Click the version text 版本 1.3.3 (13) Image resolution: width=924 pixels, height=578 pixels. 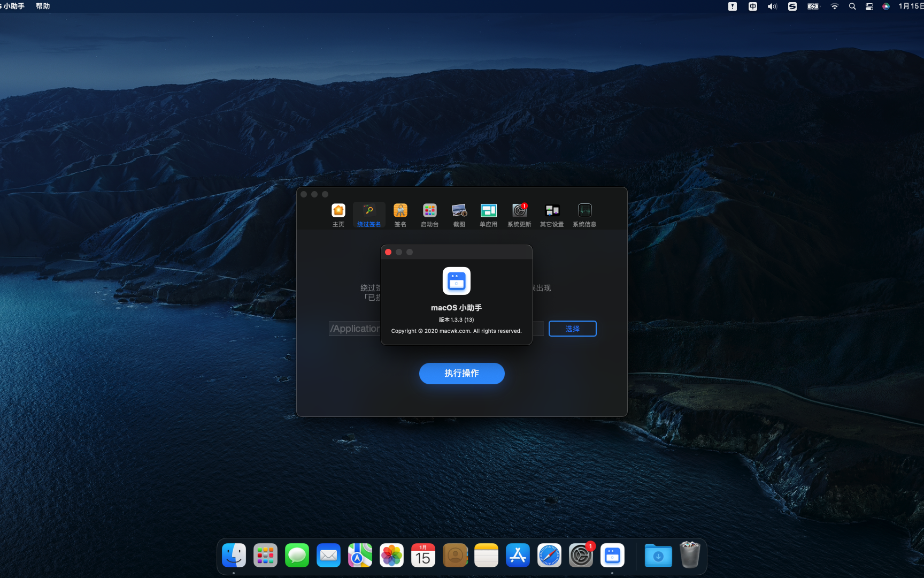[457, 320]
